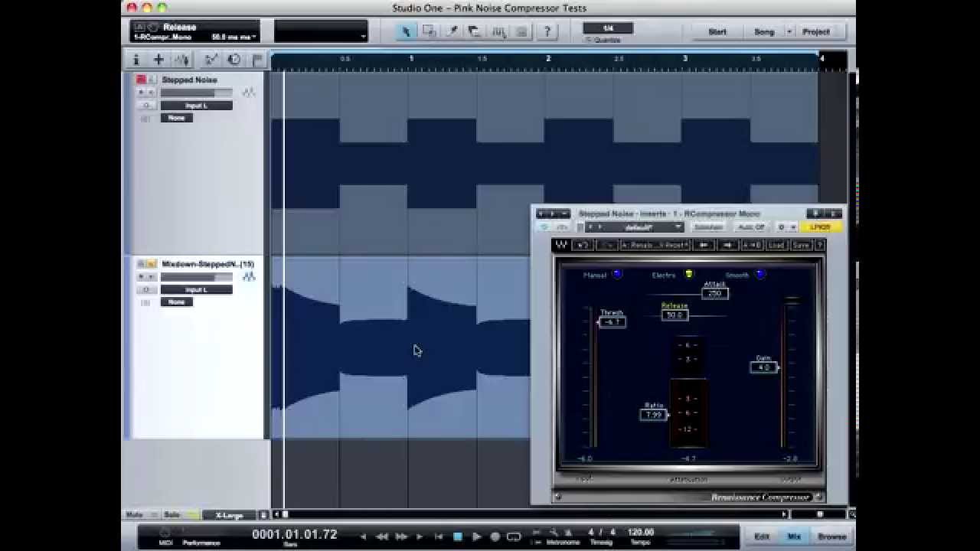Select the Eraser tool in the toolbar
The image size is (980, 551).
pyautogui.click(x=475, y=31)
